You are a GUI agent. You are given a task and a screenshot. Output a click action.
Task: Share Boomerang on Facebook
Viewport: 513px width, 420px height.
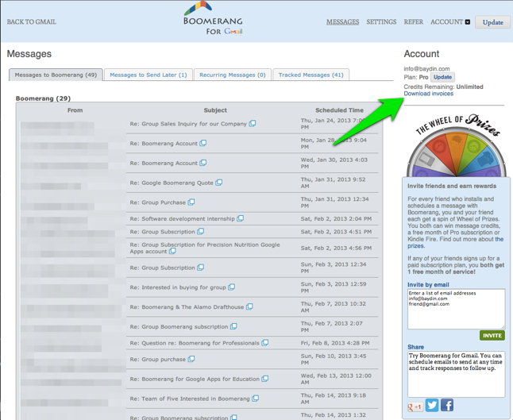pyautogui.click(x=447, y=405)
